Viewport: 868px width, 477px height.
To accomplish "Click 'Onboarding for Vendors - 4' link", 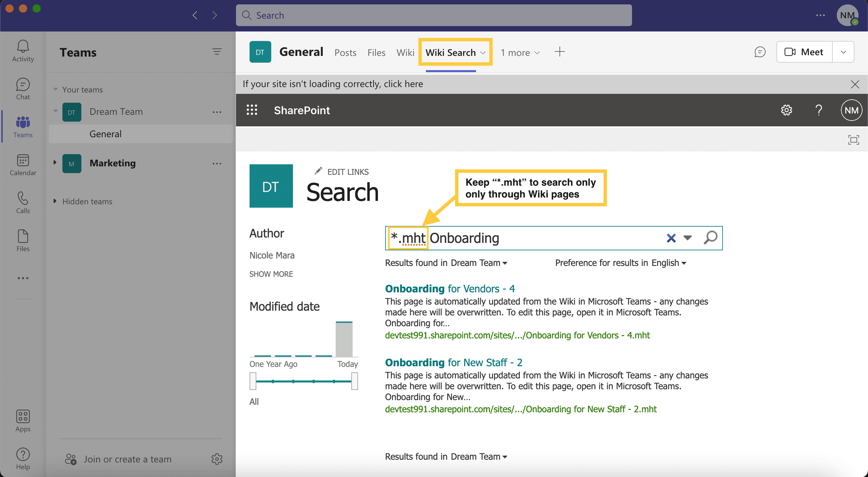I will (451, 288).
